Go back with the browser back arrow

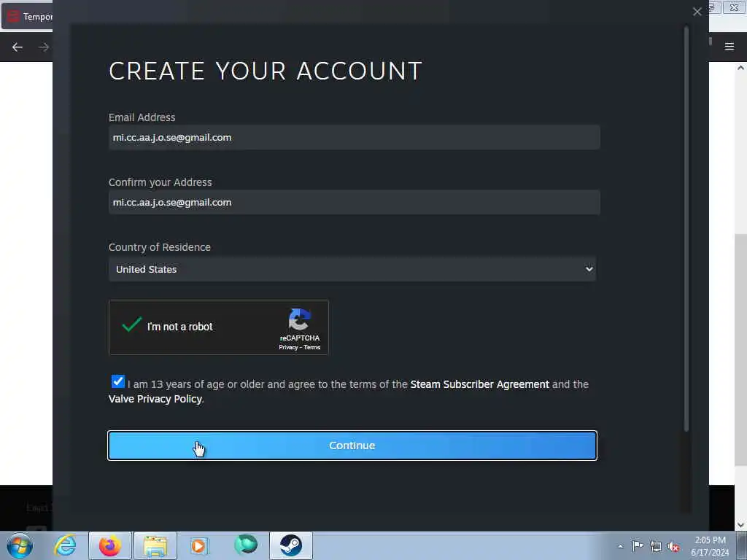tap(18, 47)
